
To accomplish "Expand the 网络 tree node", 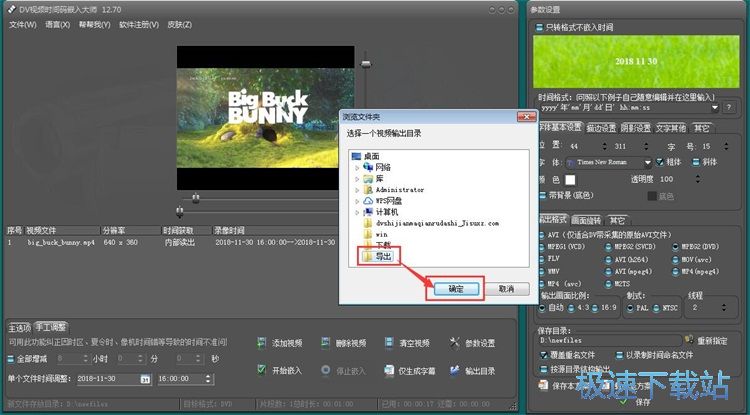I will (357, 167).
